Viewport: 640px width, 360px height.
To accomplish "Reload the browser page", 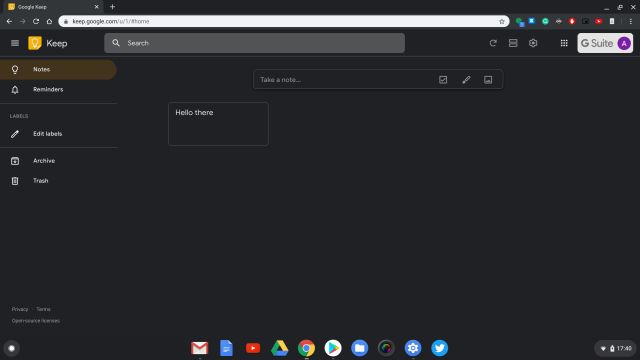I will click(36, 21).
